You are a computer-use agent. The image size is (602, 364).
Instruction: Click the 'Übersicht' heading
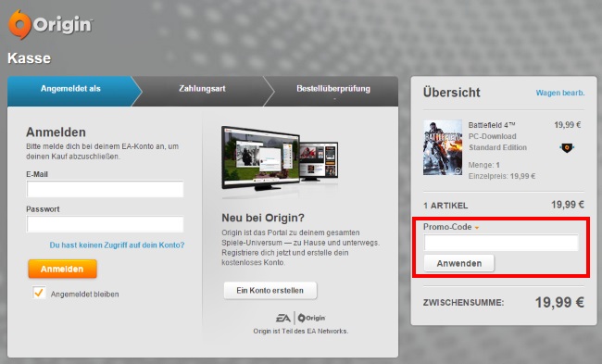tap(452, 93)
